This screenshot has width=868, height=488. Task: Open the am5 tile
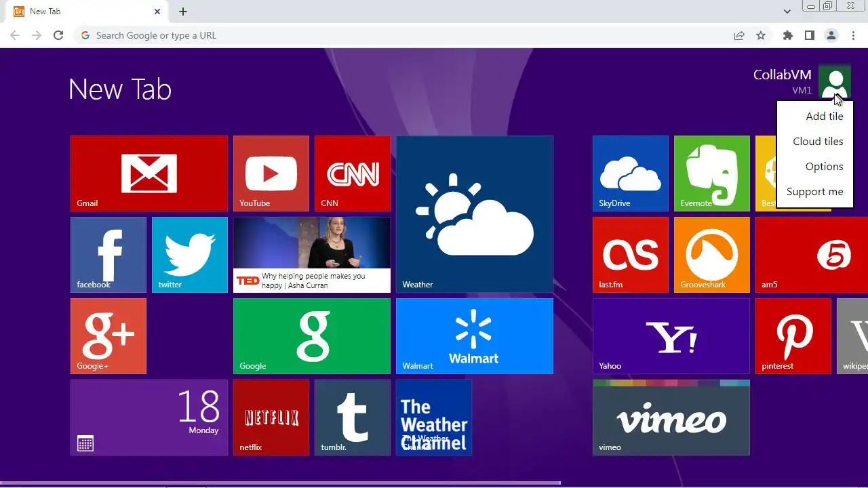tap(812, 255)
